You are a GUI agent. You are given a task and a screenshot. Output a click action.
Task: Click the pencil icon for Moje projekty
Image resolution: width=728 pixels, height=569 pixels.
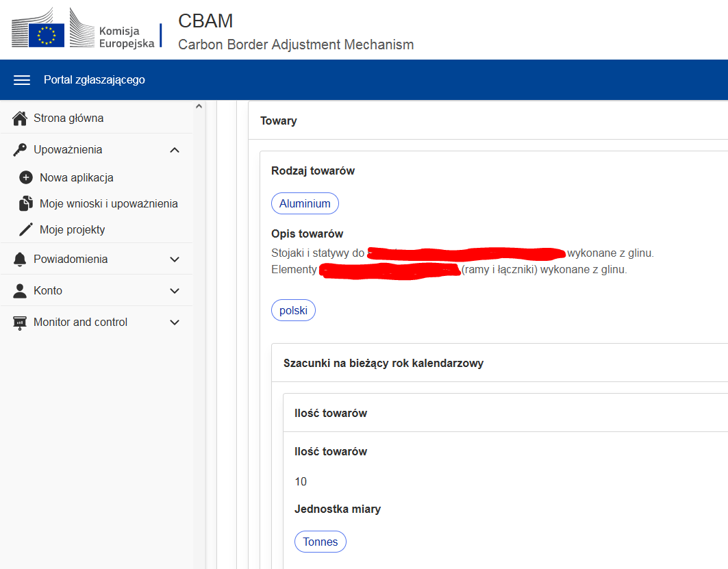26,229
